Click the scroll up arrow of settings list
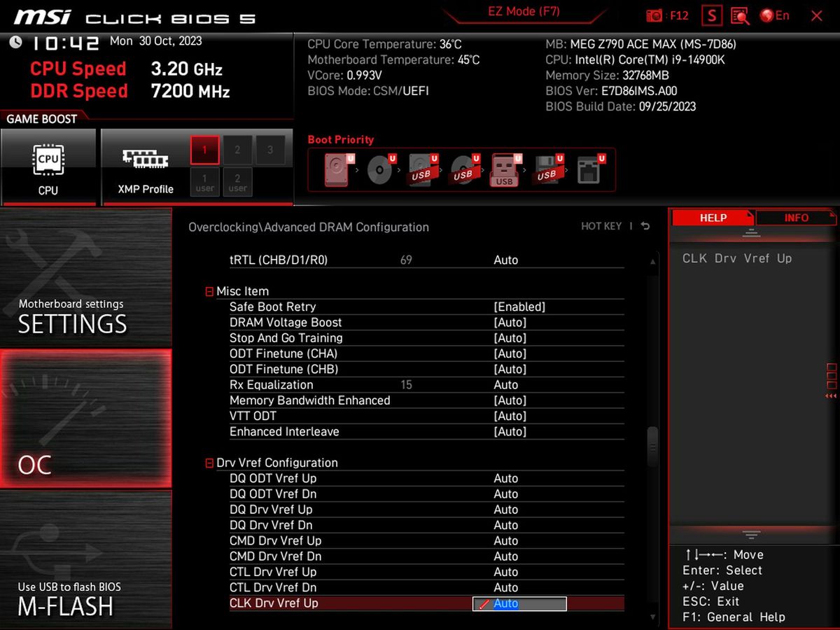The width and height of the screenshot is (840, 630). [x=652, y=261]
